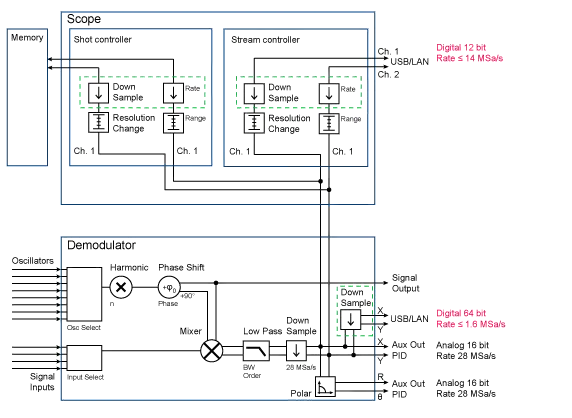
Task: Click the Shot controller down-sample block beside 'Down Sample' label
Action: point(98,93)
